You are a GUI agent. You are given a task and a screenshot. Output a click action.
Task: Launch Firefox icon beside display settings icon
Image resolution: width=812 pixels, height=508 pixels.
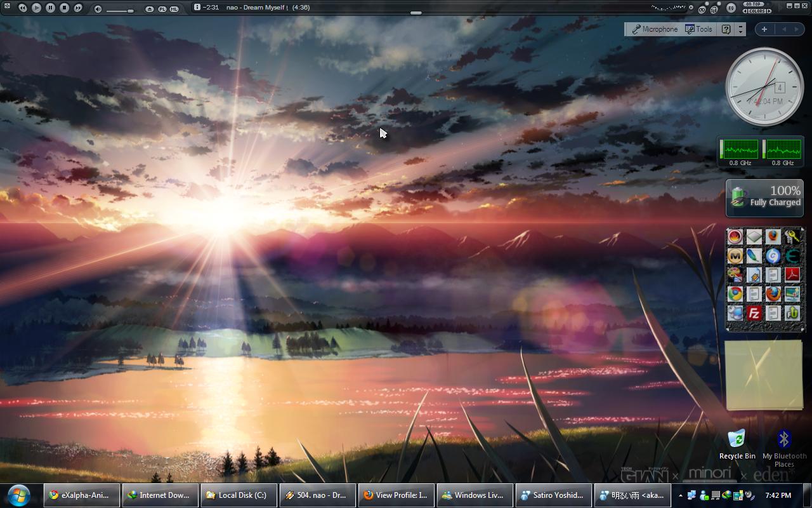(773, 294)
